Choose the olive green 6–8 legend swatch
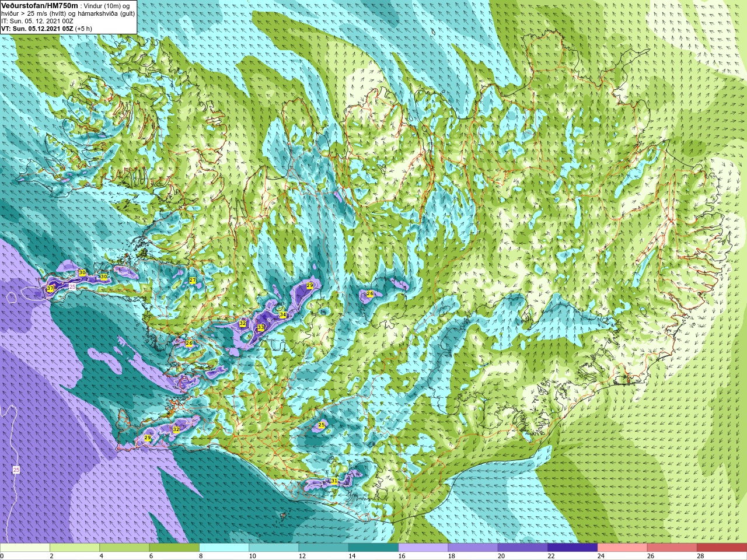This screenshot has width=747, height=560. 174,548
